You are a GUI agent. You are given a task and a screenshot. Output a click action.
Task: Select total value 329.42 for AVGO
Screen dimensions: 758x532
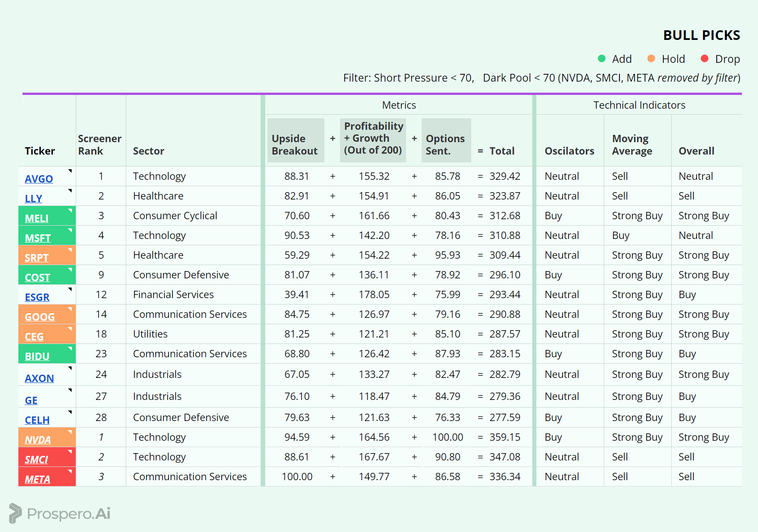coord(505,176)
